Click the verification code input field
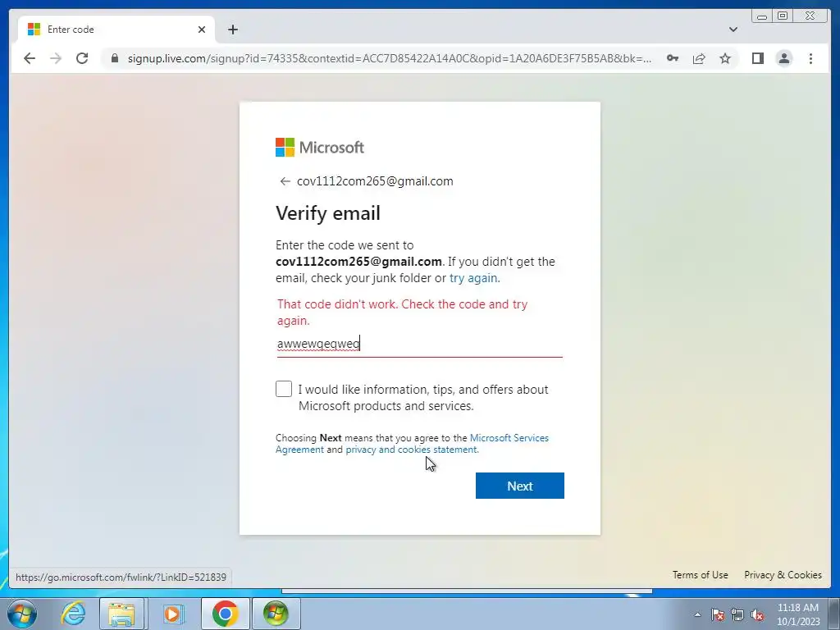This screenshot has width=840, height=630. (419, 344)
